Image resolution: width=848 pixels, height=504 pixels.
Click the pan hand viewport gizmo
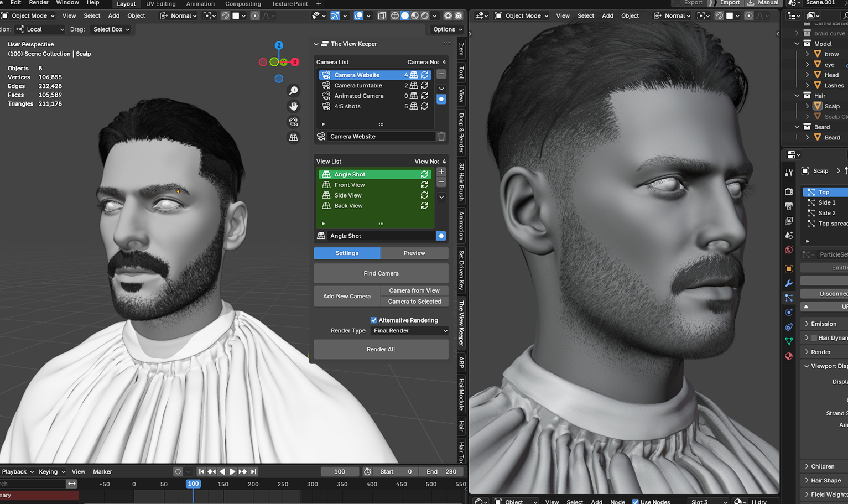point(294,106)
